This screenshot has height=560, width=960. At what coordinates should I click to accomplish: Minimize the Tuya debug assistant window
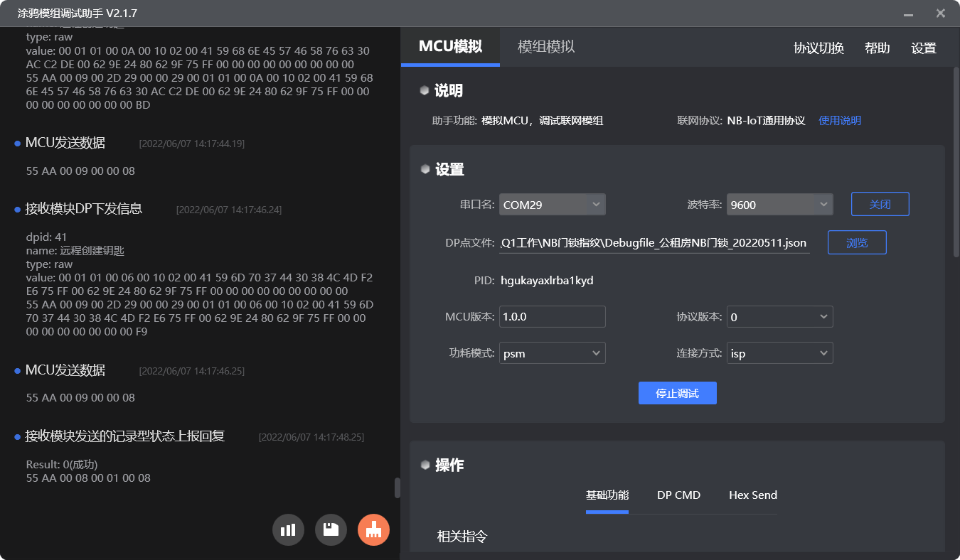coord(908,14)
